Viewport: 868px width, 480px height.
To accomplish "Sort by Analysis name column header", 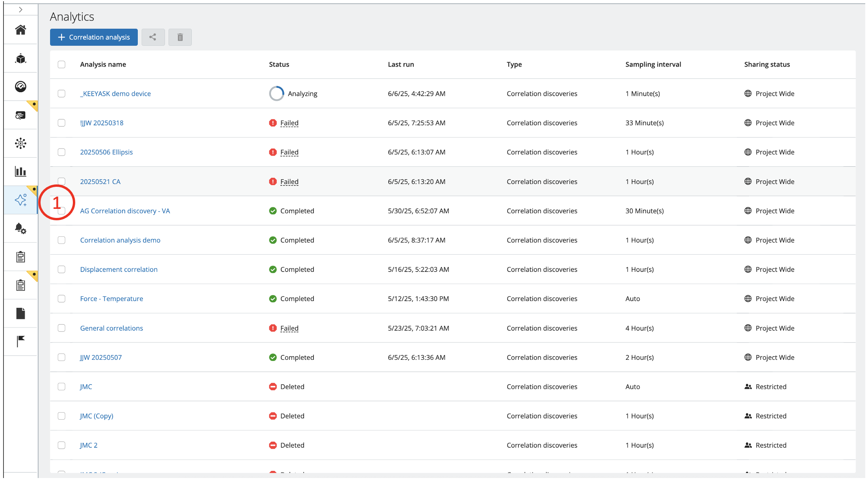I will coord(103,64).
